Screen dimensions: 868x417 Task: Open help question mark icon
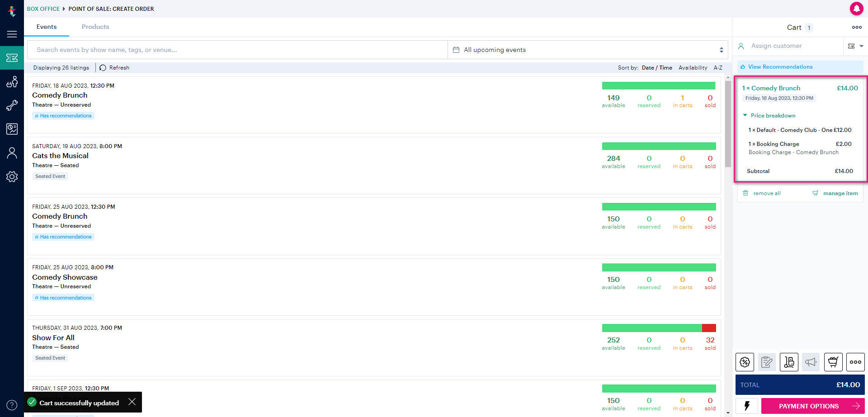click(12, 405)
